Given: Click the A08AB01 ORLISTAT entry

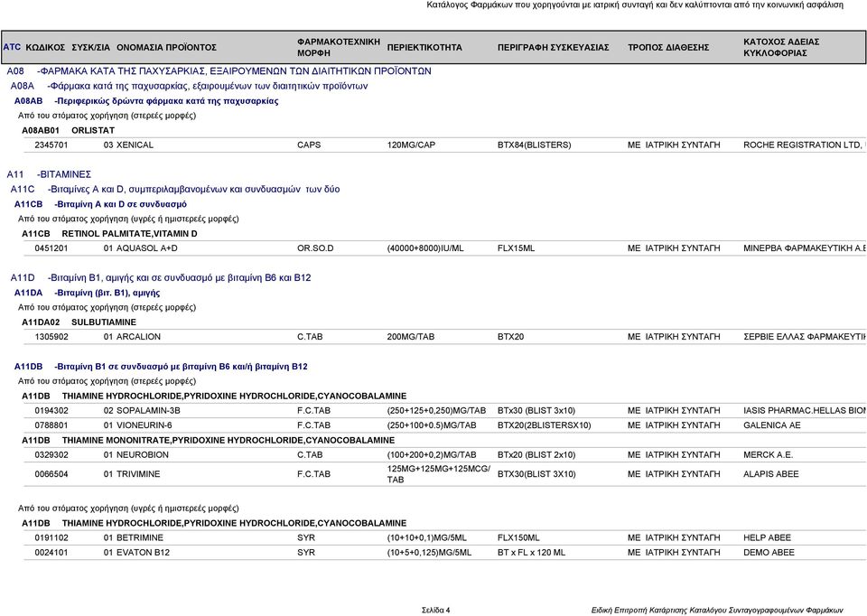Looking at the screenshot, I should pos(68,130).
